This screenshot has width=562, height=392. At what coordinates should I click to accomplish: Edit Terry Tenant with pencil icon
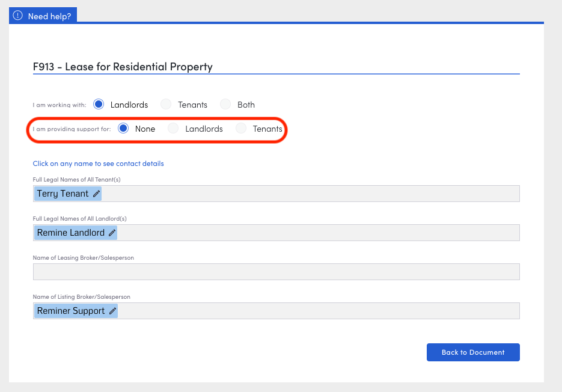click(x=96, y=194)
